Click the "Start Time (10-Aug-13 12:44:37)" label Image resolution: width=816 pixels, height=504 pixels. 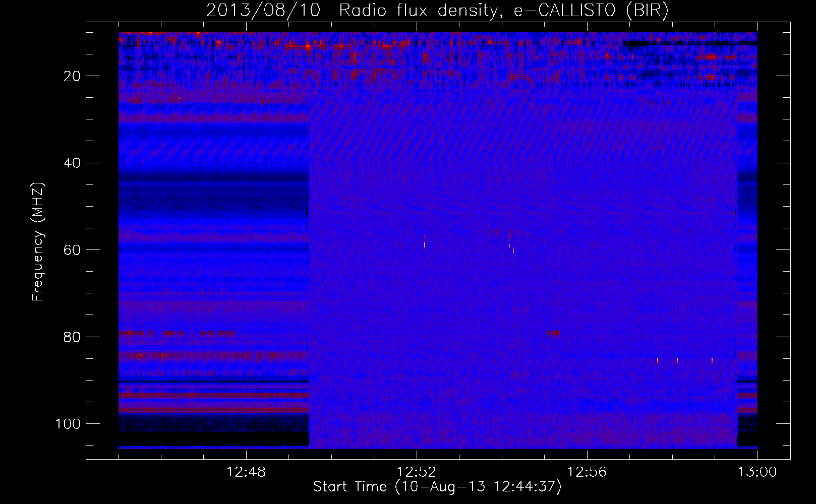pyautogui.click(x=437, y=487)
